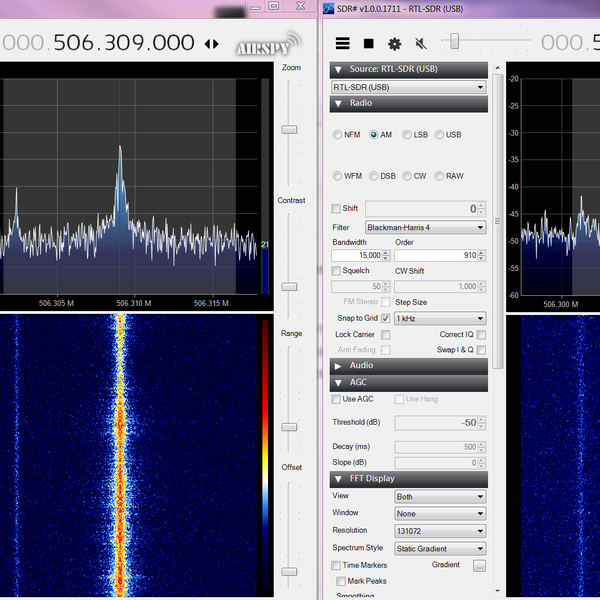
Task: Open the RTL-SDR (USB) source dropdown
Action: click(x=409, y=87)
